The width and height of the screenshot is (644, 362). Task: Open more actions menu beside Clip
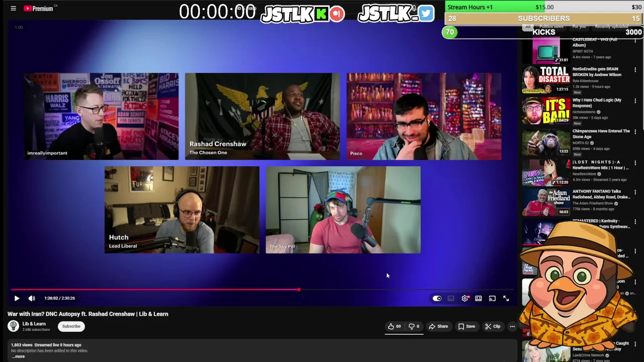click(x=512, y=326)
